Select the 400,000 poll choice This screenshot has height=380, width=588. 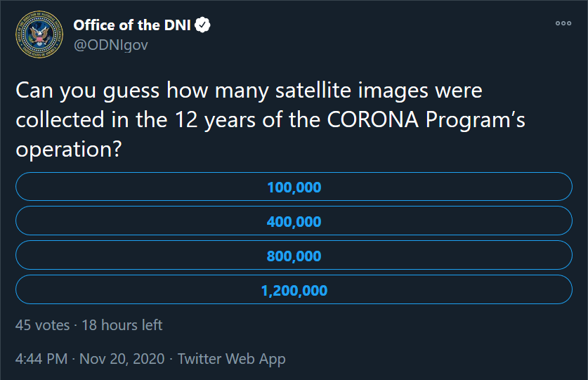point(294,221)
